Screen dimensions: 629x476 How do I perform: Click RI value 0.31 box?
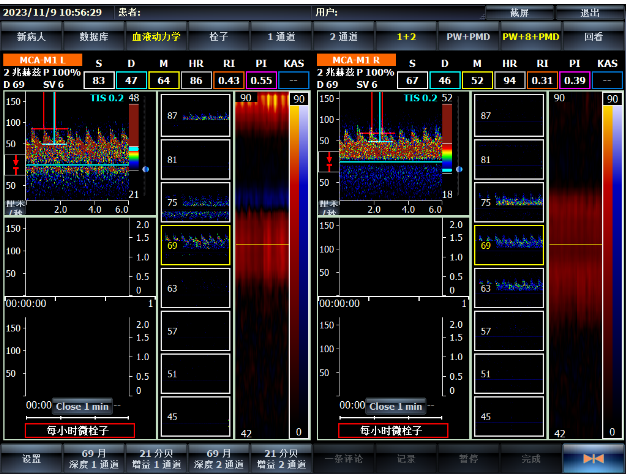542,80
